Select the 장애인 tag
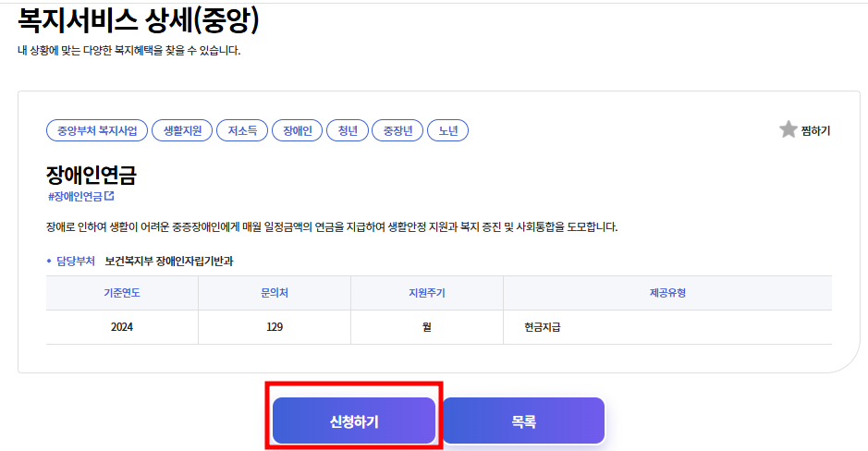 pos(298,130)
